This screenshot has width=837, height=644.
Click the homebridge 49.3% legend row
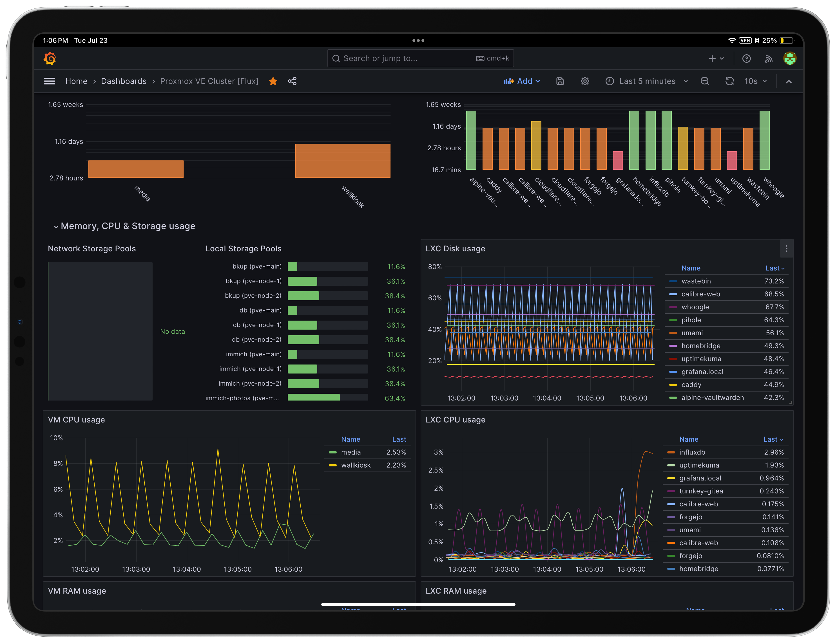(x=726, y=346)
